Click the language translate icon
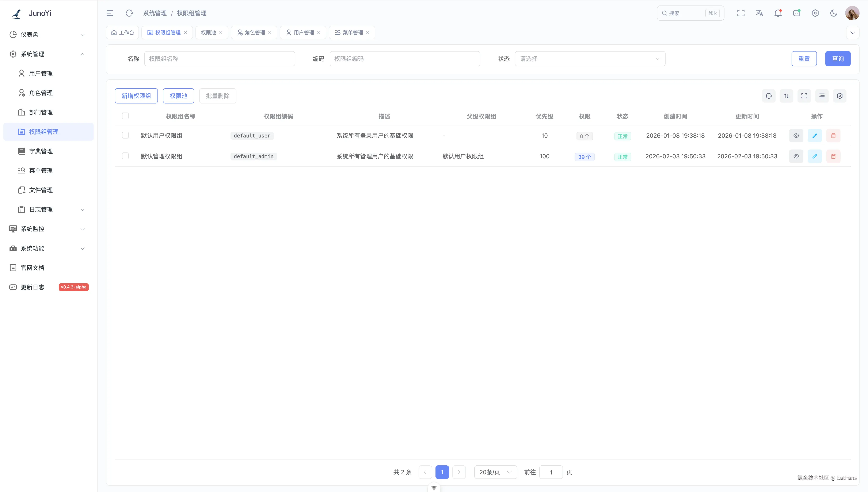868x492 pixels. tap(759, 13)
